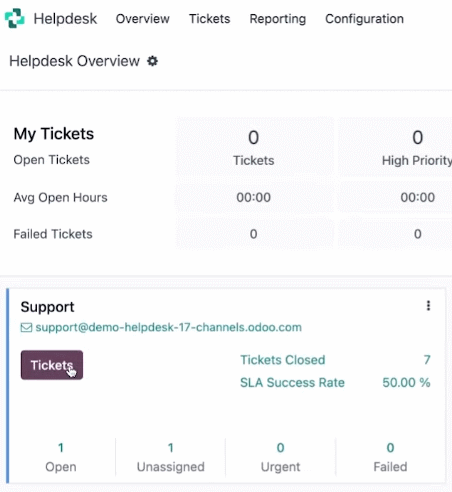The image size is (452, 492).
Task: Expand the Reporting menu
Action: (x=278, y=19)
